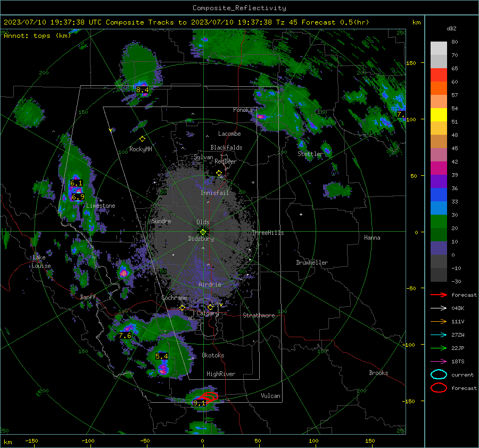The image size is (479, 448).
Task: Click the Olds city label
Action: point(203,222)
